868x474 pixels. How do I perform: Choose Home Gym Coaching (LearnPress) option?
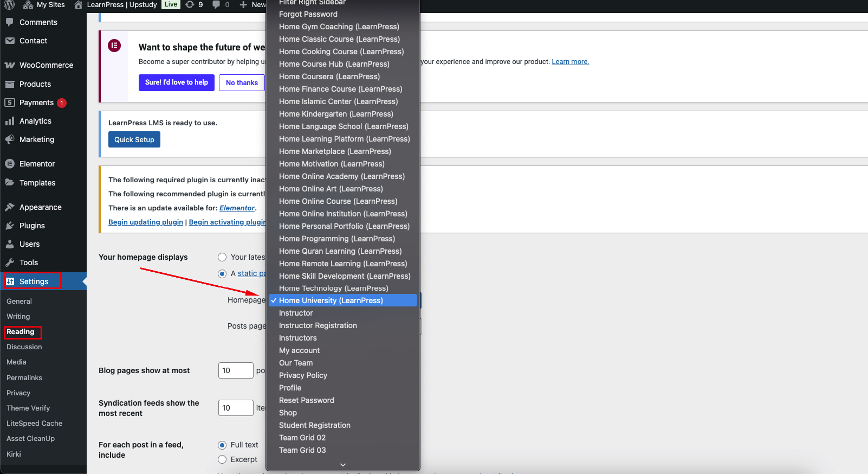[x=344, y=27]
